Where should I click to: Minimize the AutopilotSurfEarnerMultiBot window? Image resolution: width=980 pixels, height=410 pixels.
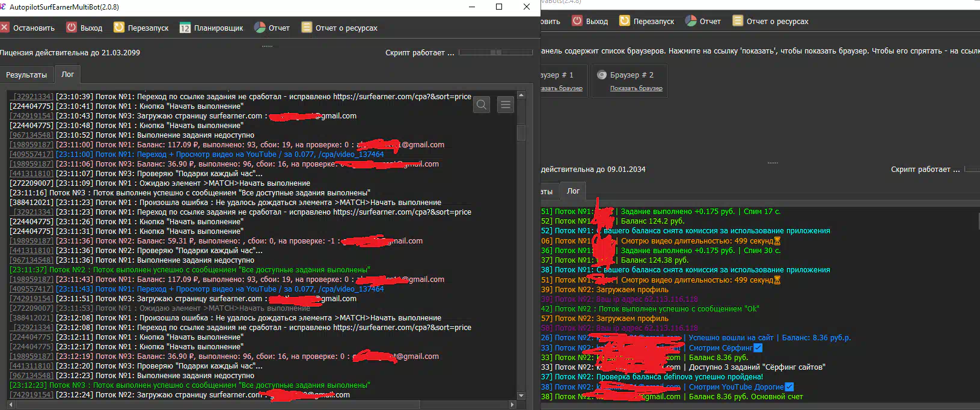[471, 7]
